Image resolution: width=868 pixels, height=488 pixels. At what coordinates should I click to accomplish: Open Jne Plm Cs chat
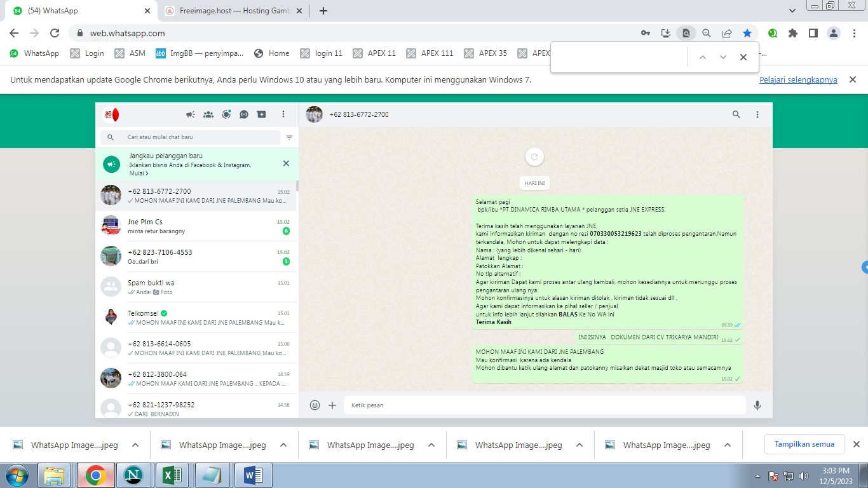tap(196, 226)
